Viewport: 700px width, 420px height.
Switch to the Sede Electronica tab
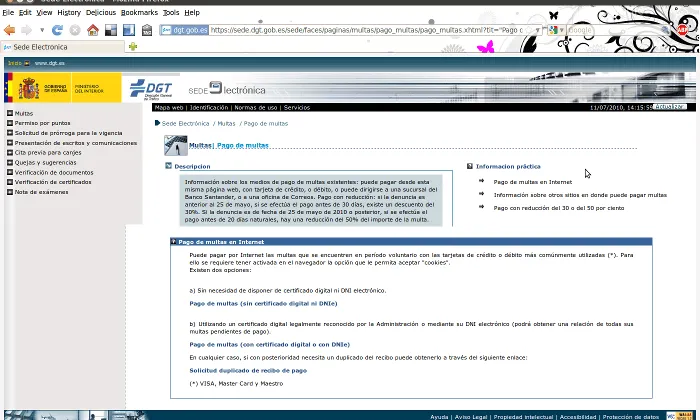tap(40, 47)
